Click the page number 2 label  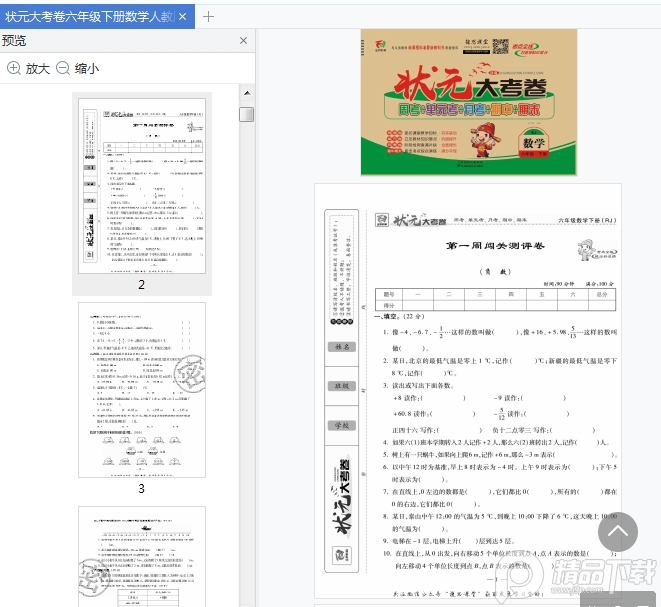pos(142,285)
